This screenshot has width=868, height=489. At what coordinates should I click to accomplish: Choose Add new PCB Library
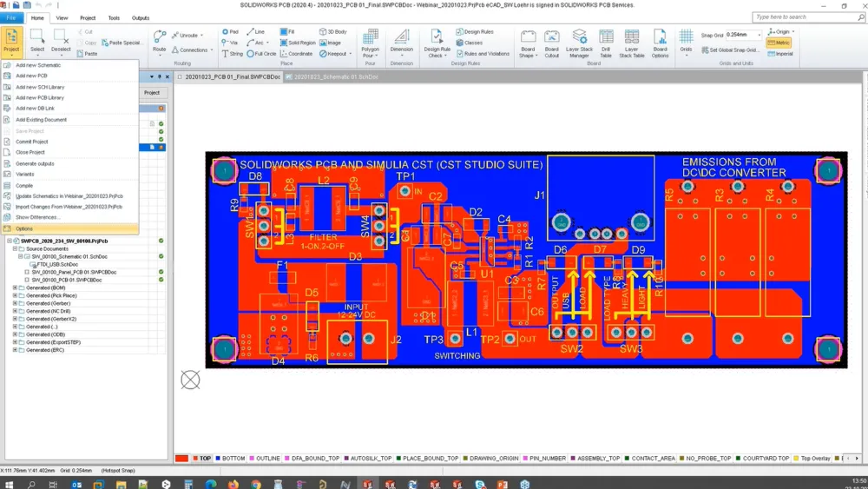[x=69, y=97]
